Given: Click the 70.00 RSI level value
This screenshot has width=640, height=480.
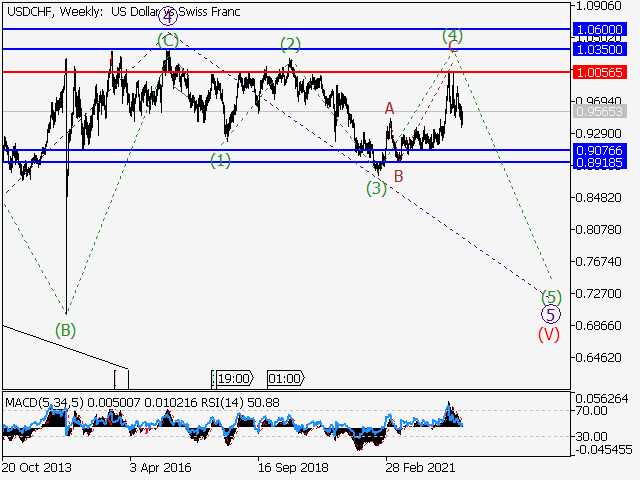Looking at the screenshot, I should pos(591,411).
